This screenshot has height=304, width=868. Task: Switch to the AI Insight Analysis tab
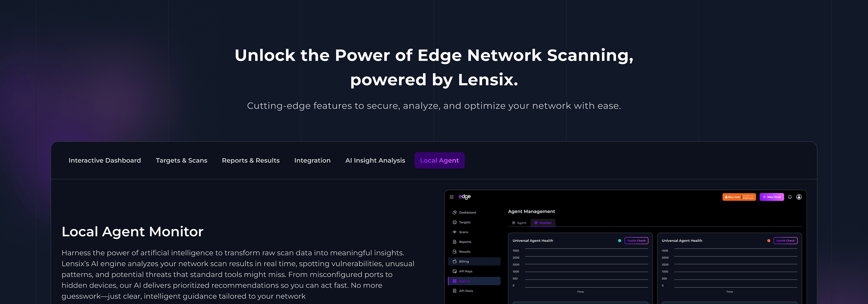375,160
